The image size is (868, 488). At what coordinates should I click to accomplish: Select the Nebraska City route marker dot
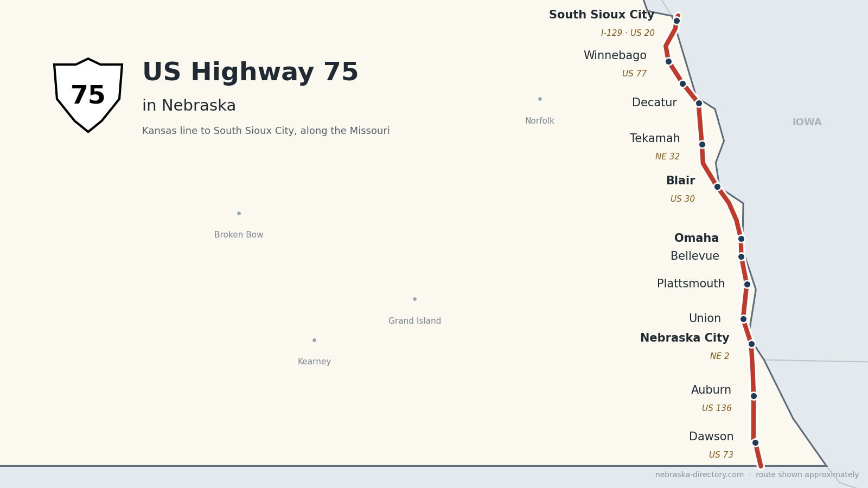[x=751, y=344]
